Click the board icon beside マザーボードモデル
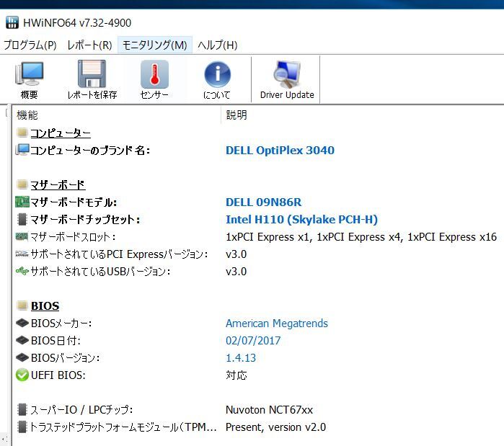 (22, 202)
